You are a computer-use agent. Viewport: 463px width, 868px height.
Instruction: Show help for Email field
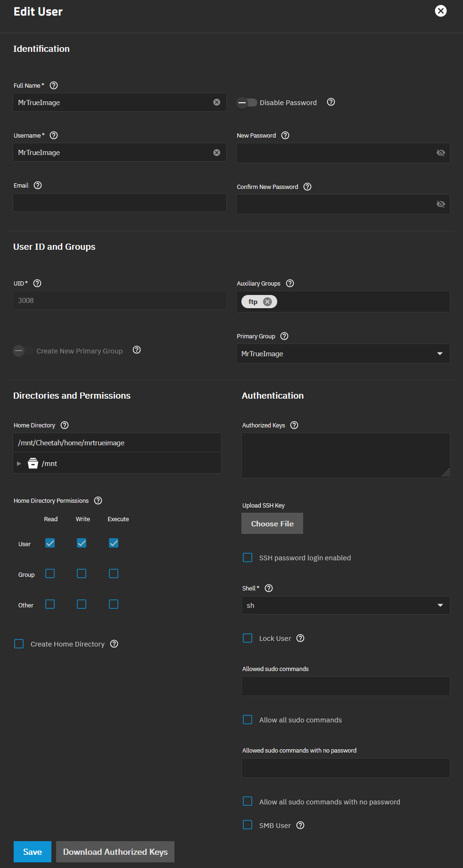coord(38,185)
